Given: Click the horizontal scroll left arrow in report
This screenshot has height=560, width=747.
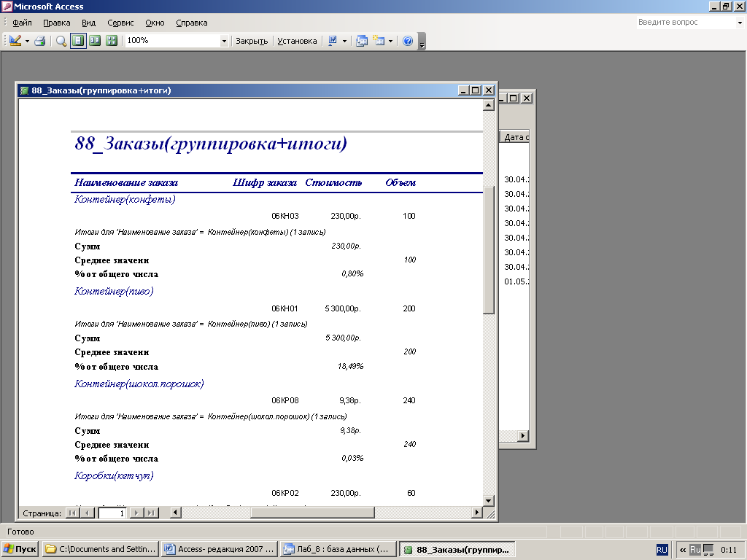Looking at the screenshot, I should pyautogui.click(x=175, y=513).
